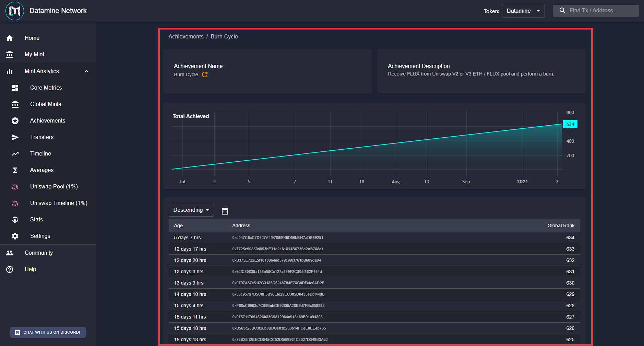Open the Help sidebar link
The width and height of the screenshot is (644, 346).
point(48,269)
